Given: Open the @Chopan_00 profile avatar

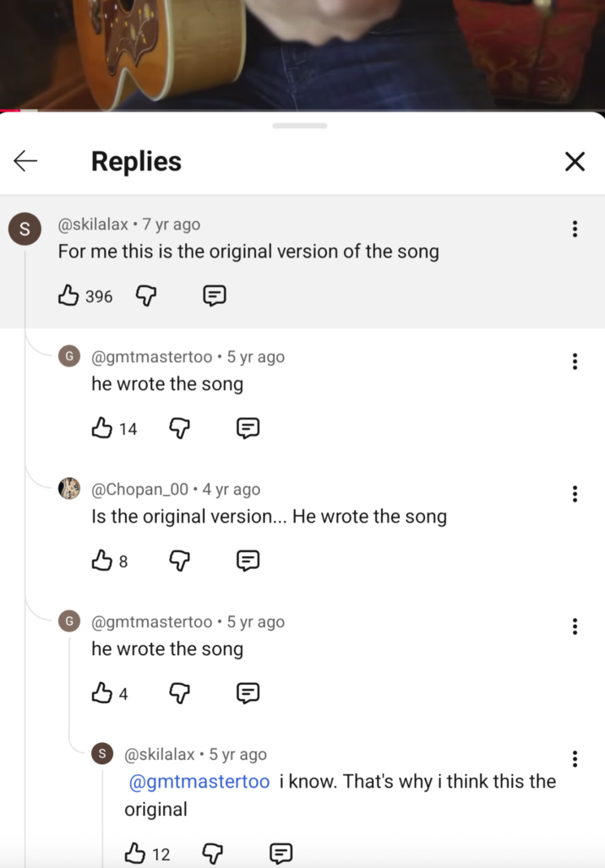Looking at the screenshot, I should pos(69,489).
